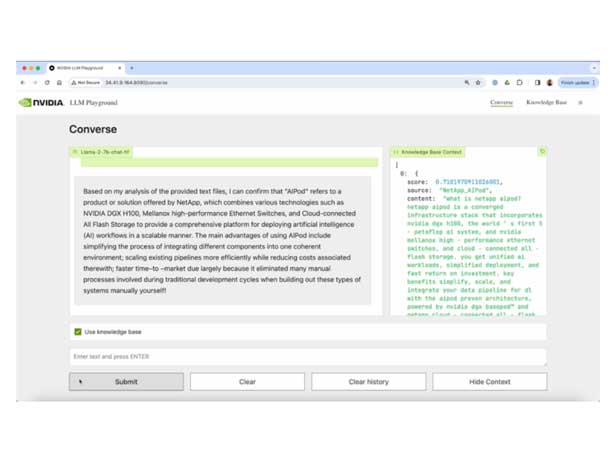611x458 pixels.
Task: Click the Clear button
Action: 247,381
